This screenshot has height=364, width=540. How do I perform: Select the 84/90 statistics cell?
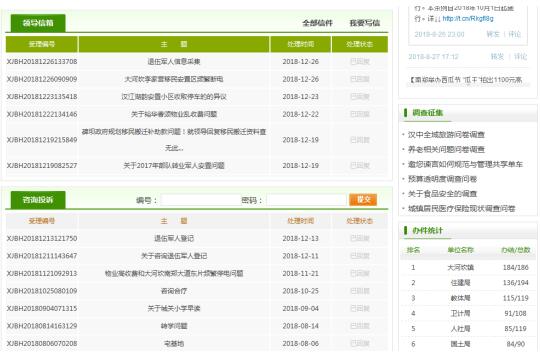(x=516, y=344)
